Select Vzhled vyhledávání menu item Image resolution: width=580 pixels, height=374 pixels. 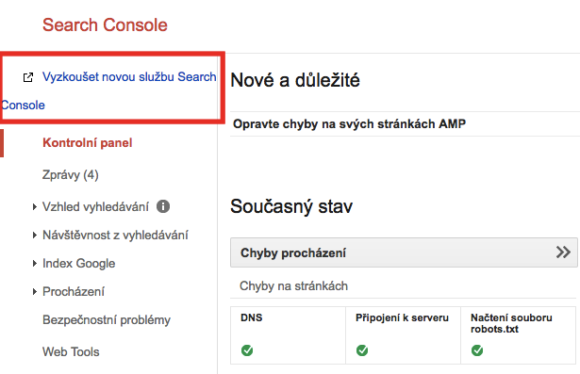click(95, 207)
